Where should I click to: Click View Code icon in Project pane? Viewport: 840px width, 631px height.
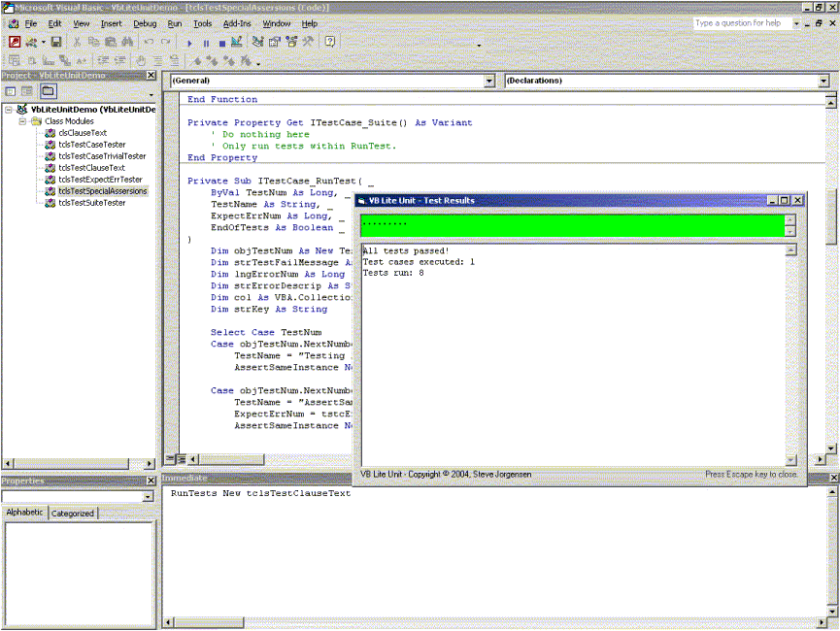pyautogui.click(x=10, y=91)
